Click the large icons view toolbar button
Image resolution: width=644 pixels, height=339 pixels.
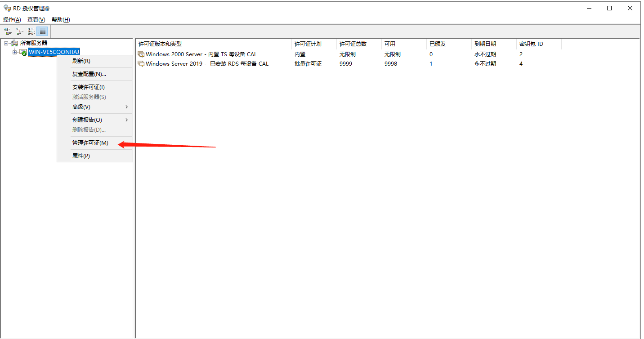(8, 31)
